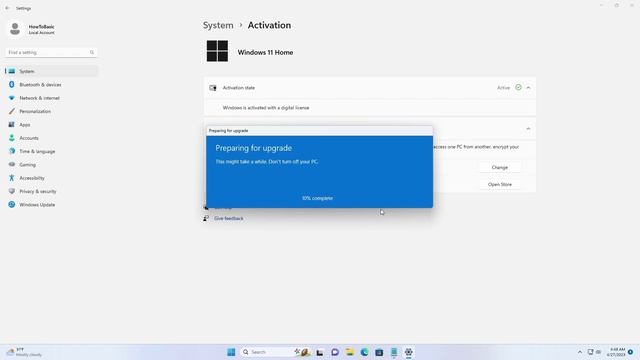The height and width of the screenshot is (360, 640).
Task: Open the phone-shaped app in the taskbar
Action: click(x=394, y=352)
